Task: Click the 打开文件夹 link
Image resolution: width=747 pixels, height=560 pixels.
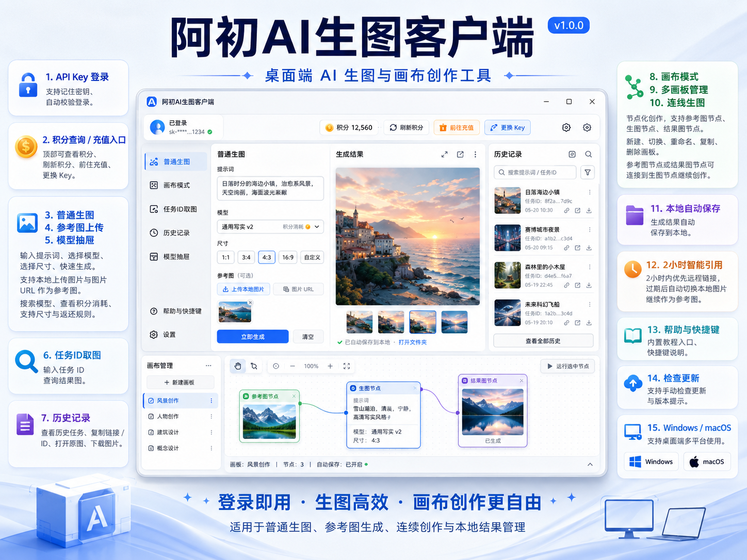Action: click(x=413, y=342)
